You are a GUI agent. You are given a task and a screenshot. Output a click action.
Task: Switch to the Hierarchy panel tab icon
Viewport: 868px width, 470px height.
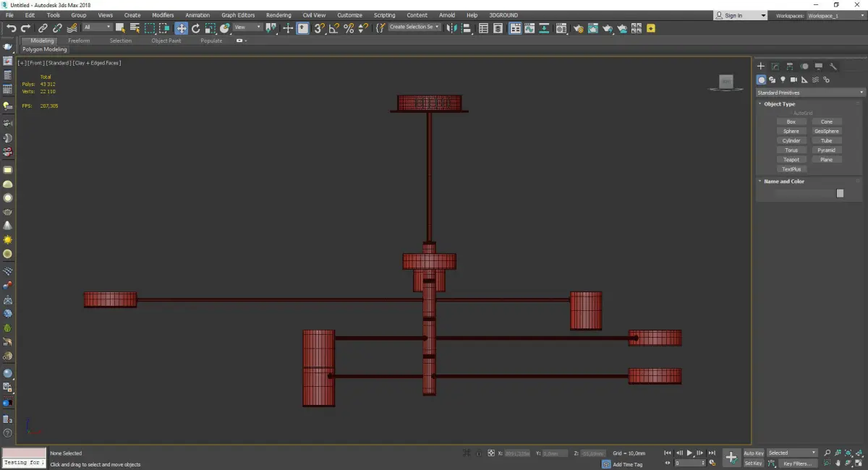[x=790, y=66]
